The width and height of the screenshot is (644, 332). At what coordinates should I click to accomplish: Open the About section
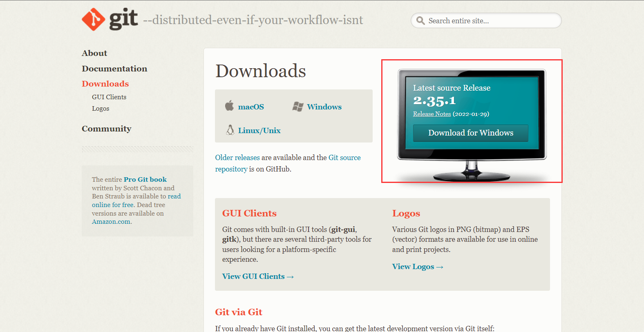coord(94,53)
